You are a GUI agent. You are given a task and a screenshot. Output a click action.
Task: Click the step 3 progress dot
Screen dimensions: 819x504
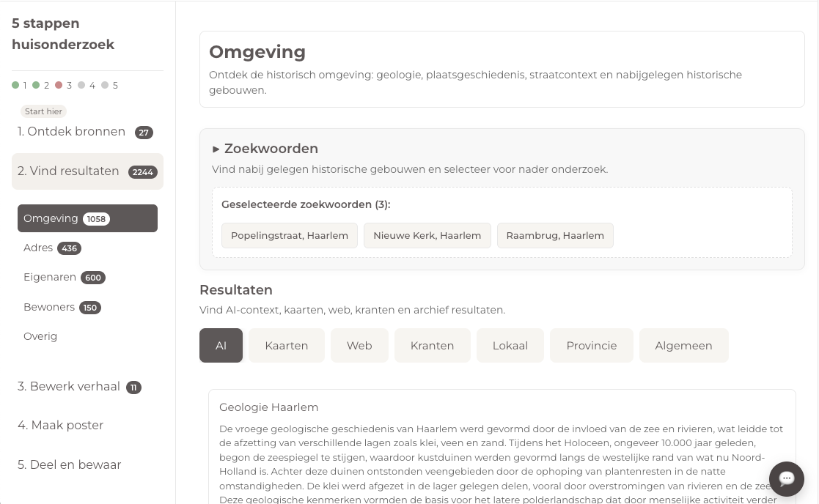[59, 86]
